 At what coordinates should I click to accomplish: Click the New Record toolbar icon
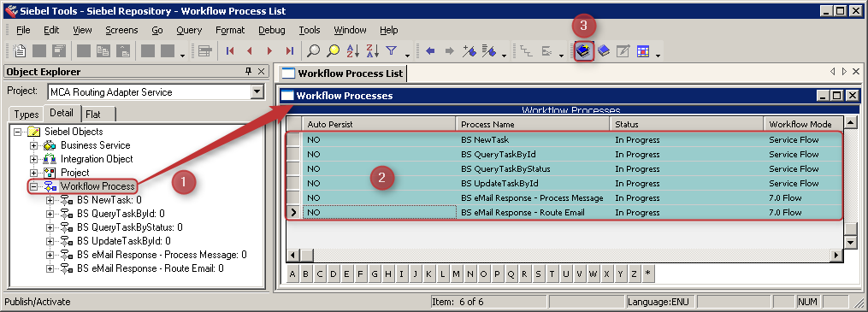[20, 51]
